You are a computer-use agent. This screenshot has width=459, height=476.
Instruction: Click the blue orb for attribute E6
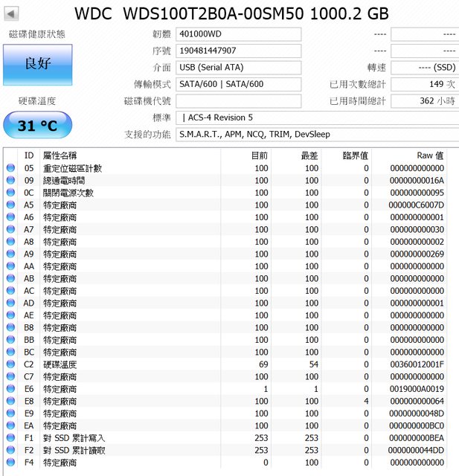pos(10,389)
